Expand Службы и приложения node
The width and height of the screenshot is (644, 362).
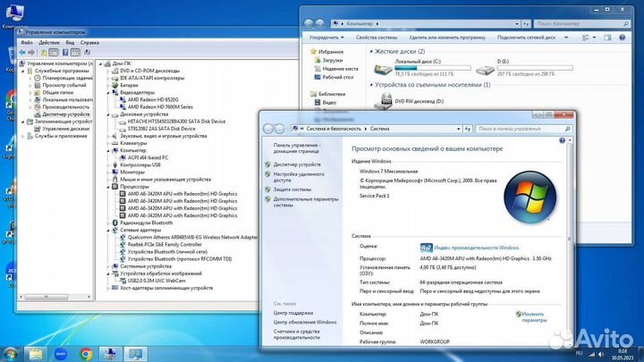click(23, 136)
